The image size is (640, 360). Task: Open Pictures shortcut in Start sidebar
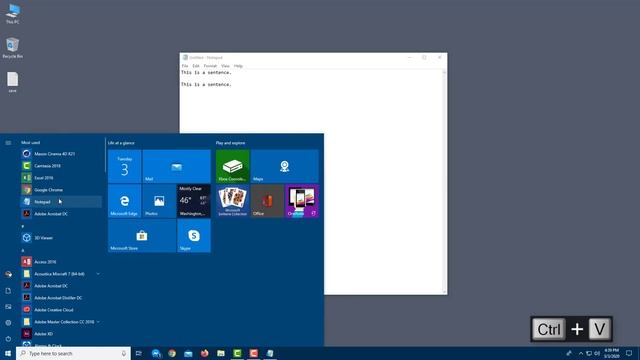(x=8, y=307)
